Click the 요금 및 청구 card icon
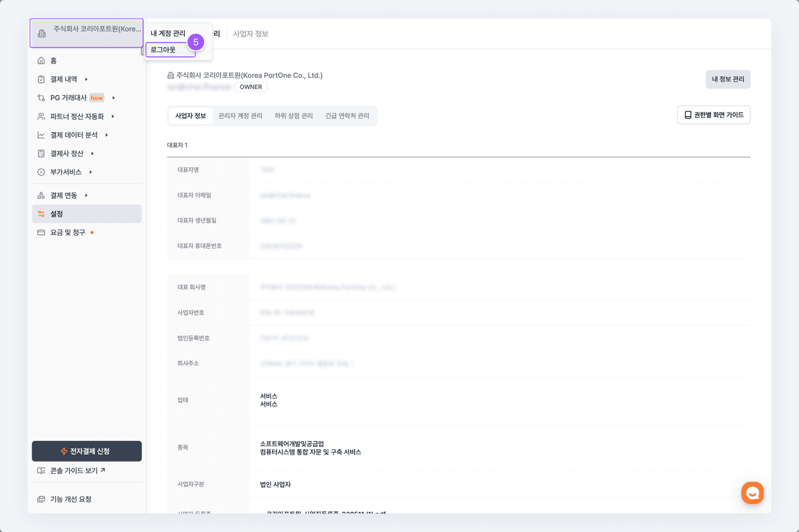The width and height of the screenshot is (799, 532). (x=41, y=233)
